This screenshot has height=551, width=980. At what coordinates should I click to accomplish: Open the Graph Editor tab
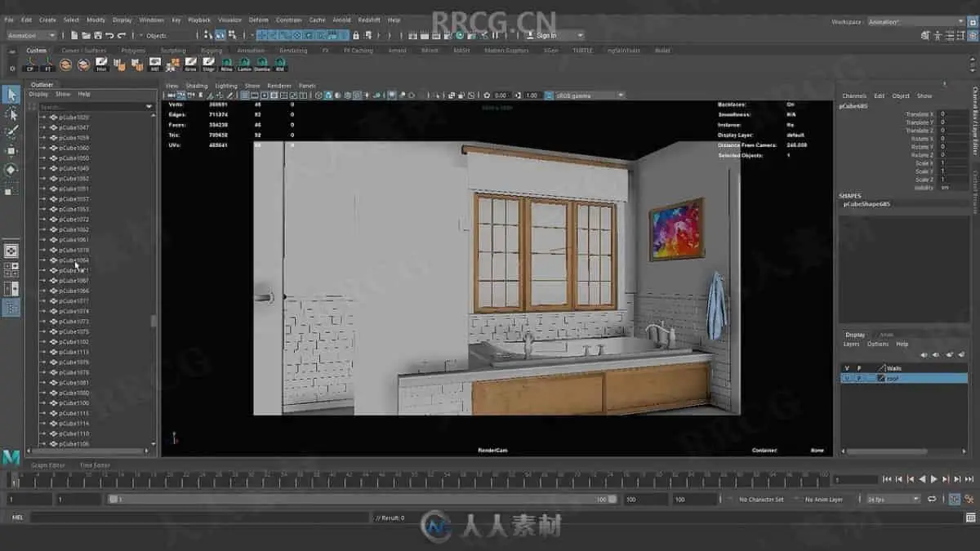coord(48,465)
